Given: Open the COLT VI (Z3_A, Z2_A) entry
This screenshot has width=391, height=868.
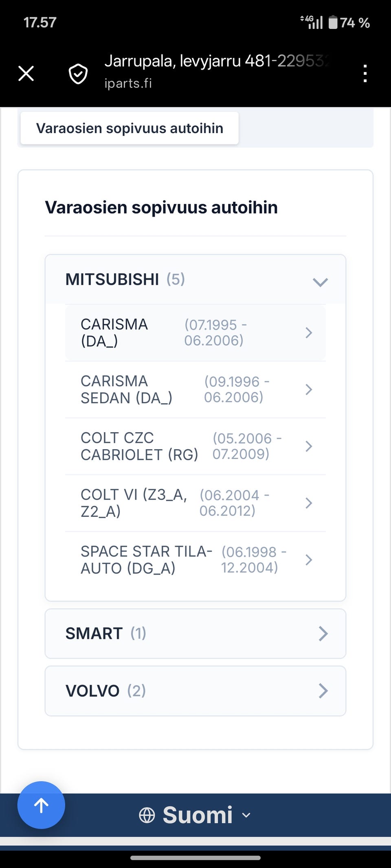Looking at the screenshot, I should click(x=195, y=503).
